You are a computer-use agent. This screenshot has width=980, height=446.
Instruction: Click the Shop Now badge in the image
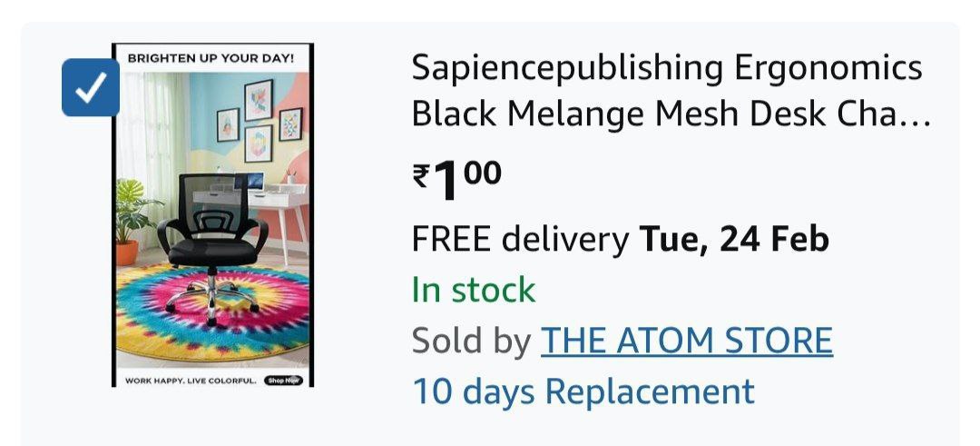pos(283,381)
